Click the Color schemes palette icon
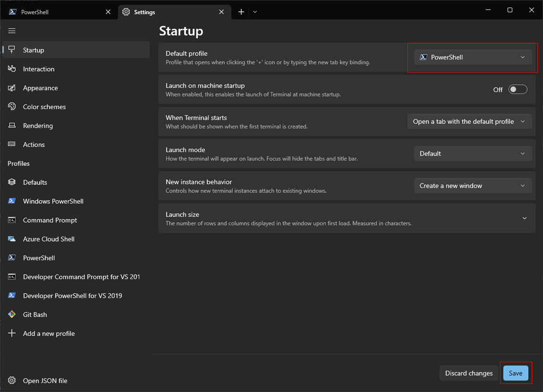Screen dimensions: 543x392 pos(12,106)
